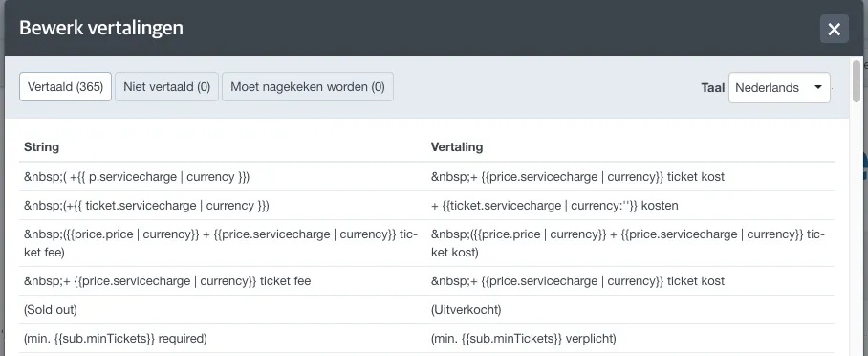Screen dimensions: 868x356
Task: Select string '&nbsp;+ {{price.servicecharge | currency}} ticket fee'
Action: (167, 281)
